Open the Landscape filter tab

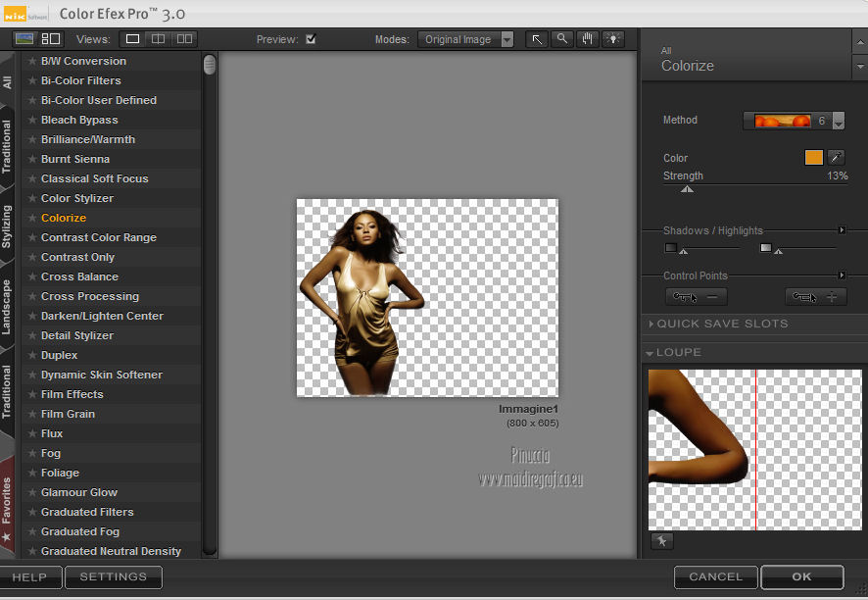(x=8, y=307)
